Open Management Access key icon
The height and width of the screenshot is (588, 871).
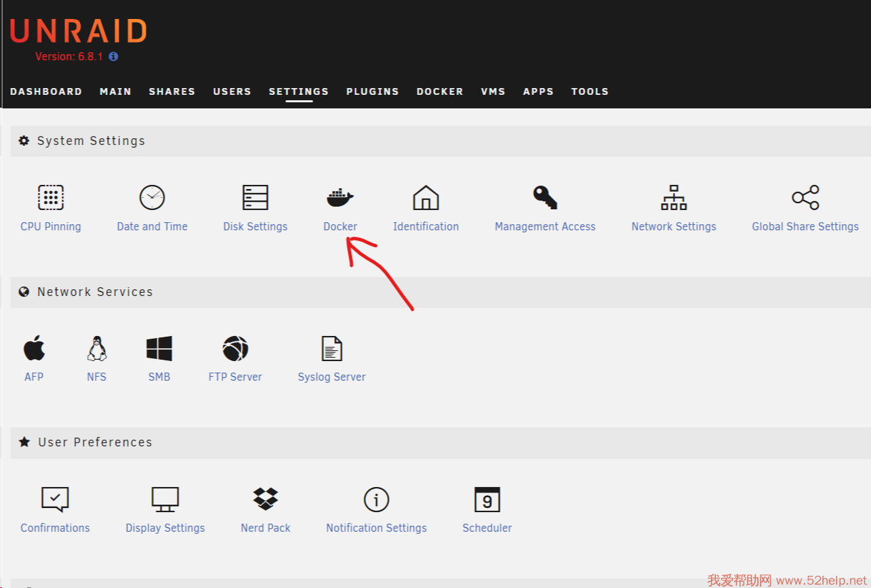point(544,198)
